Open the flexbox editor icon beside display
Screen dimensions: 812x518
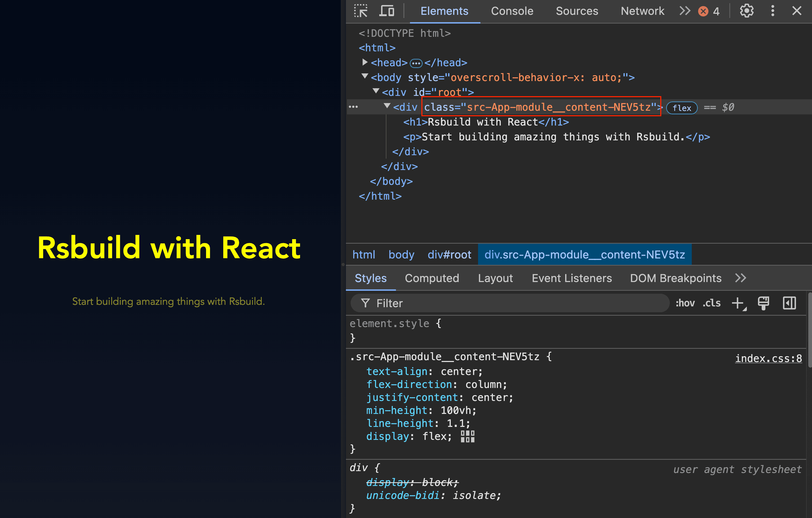coord(467,436)
